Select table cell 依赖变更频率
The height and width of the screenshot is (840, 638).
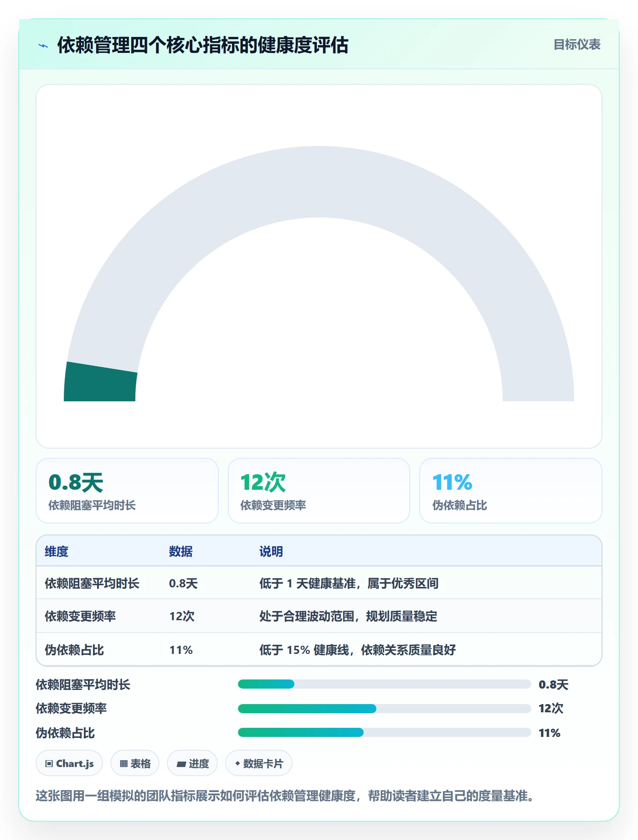click(80, 616)
